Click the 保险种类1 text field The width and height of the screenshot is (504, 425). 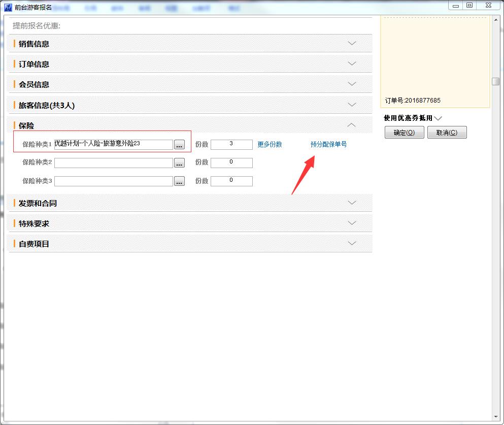[113, 144]
